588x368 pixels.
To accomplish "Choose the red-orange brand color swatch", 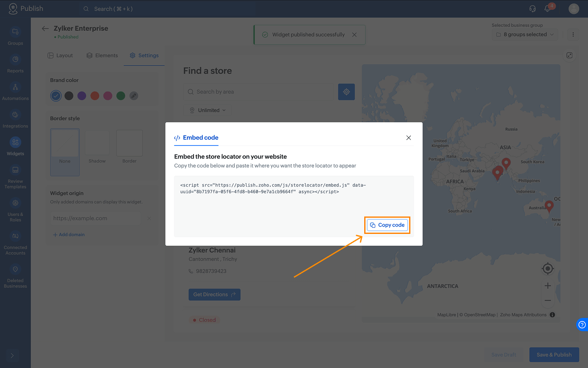I will [95, 96].
